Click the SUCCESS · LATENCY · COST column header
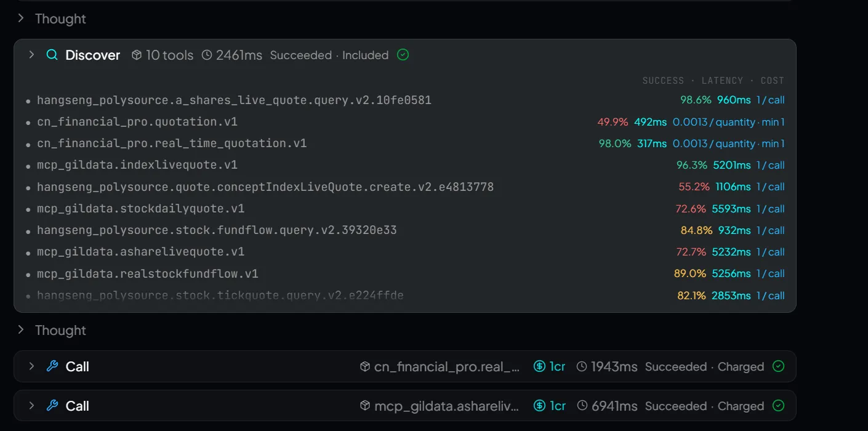The width and height of the screenshot is (868, 431). pos(713,81)
